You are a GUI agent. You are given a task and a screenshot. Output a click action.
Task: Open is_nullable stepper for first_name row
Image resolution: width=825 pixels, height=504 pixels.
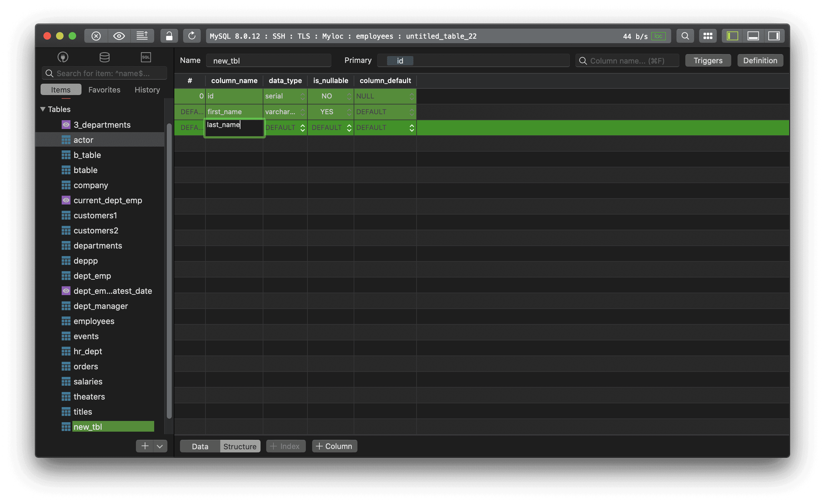point(349,112)
